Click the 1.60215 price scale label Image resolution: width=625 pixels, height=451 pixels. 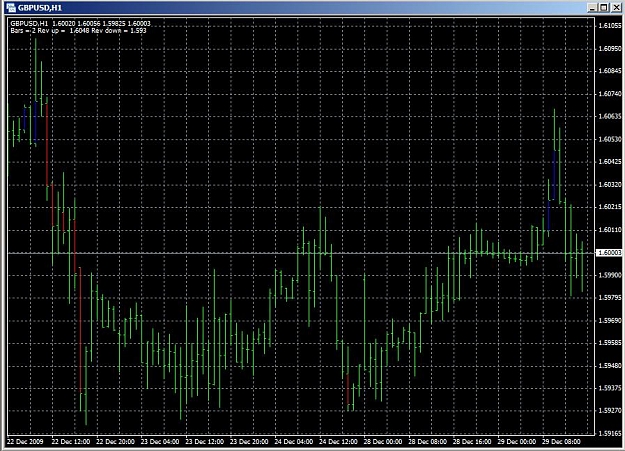tap(610, 207)
